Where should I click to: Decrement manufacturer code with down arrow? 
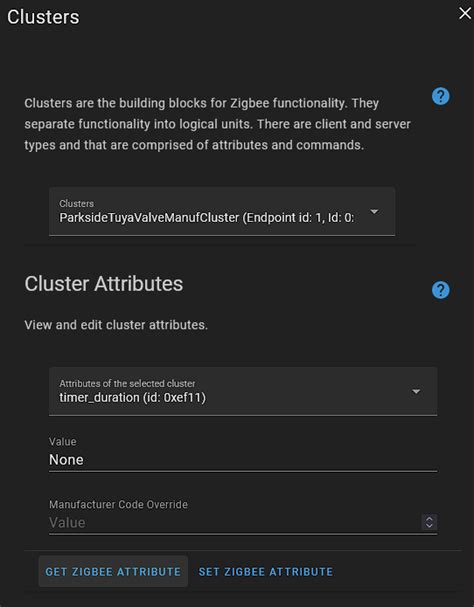click(429, 526)
